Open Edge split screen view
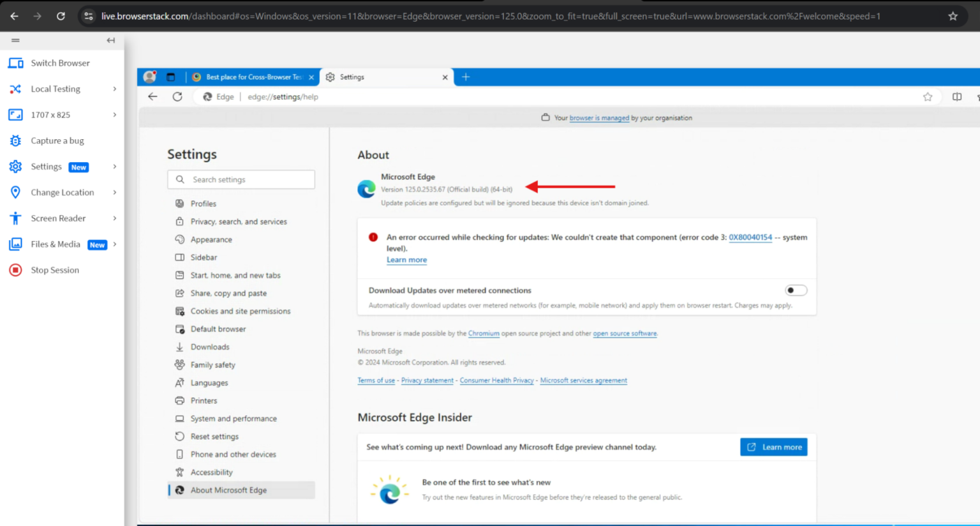The image size is (980, 526). pos(956,96)
